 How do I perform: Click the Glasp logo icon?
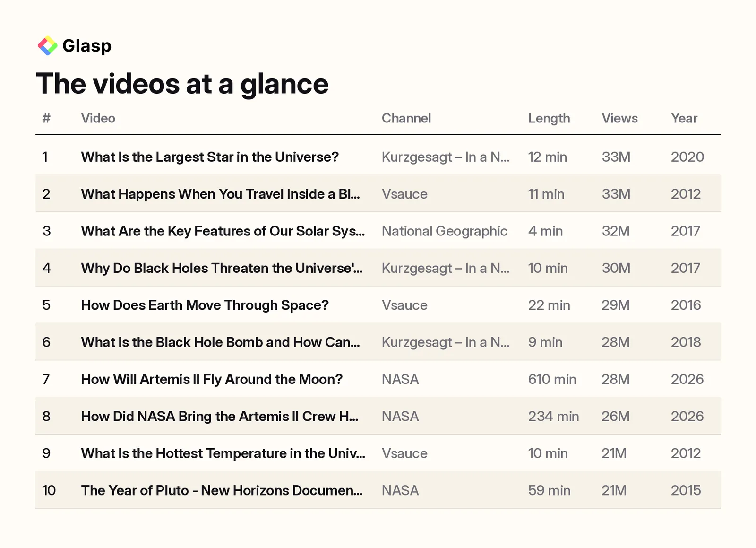[47, 46]
